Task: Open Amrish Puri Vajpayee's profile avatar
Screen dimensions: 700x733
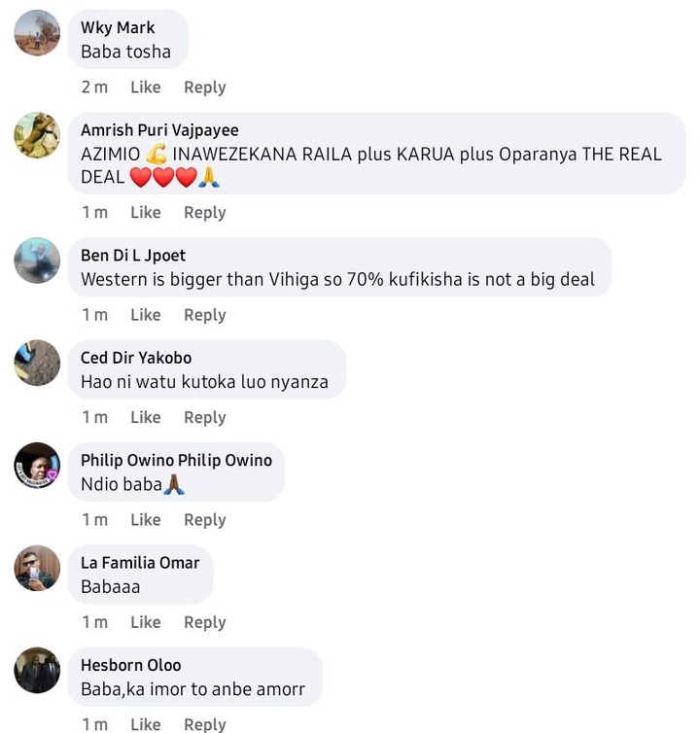Action: 37,135
